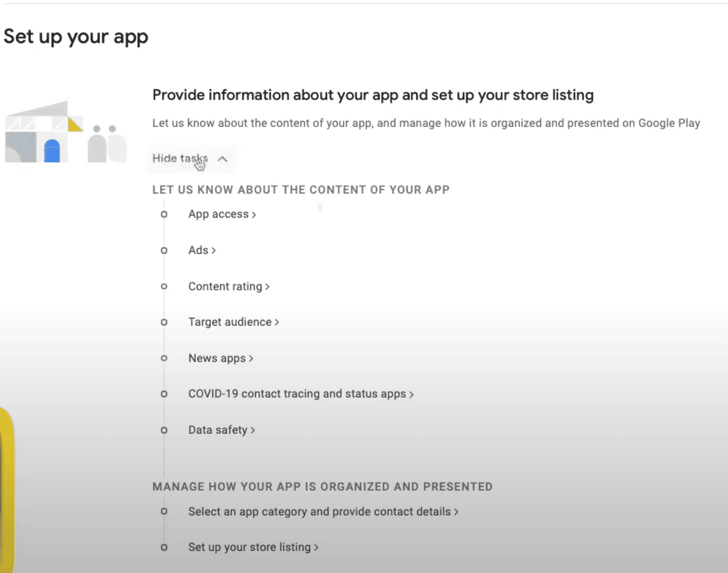Open the Target audience task
Screen dimensions: 728x573
[x=233, y=322]
